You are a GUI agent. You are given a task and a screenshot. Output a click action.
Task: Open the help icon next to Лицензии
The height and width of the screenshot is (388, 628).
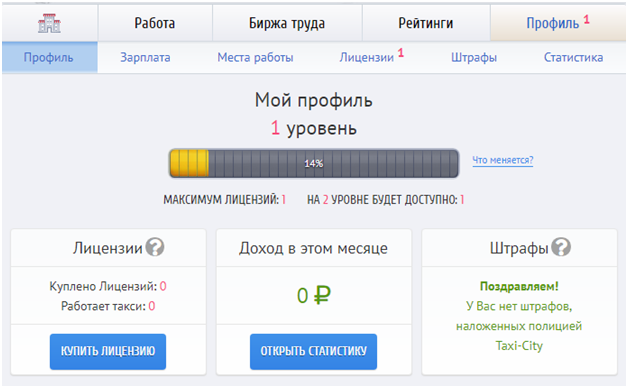tap(155, 247)
